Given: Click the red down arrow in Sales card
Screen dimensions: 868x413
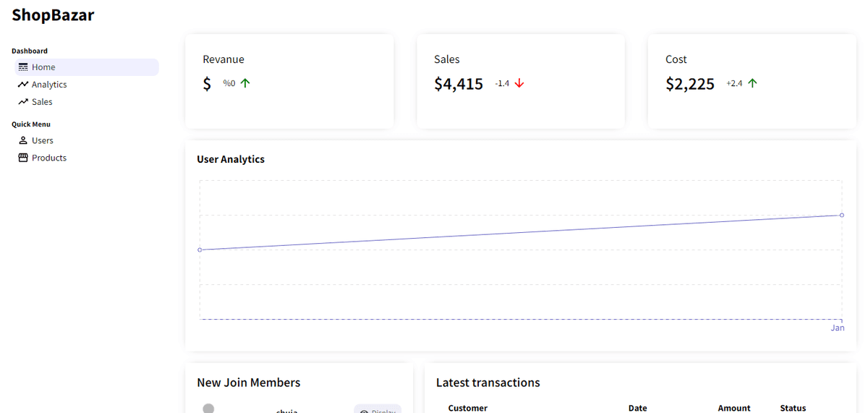Looking at the screenshot, I should click(519, 83).
